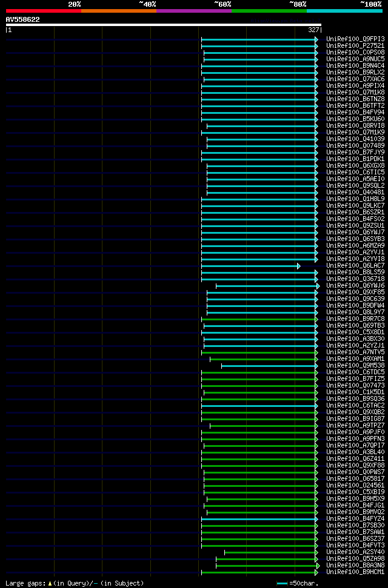Click the purple ~60% identity legend segment
The image size is (388, 588).
[194, 11]
